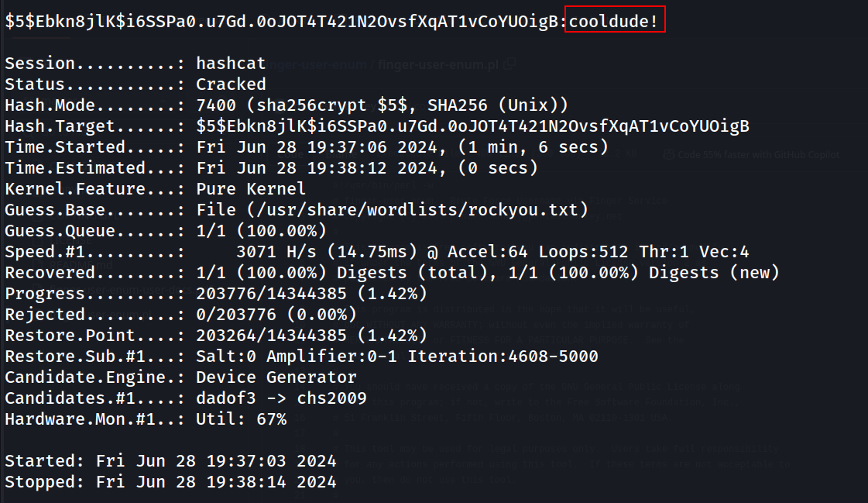The width and height of the screenshot is (868, 503).
Task: Click the Kernel.Feature value Pure Kernel
Action: 251,189
